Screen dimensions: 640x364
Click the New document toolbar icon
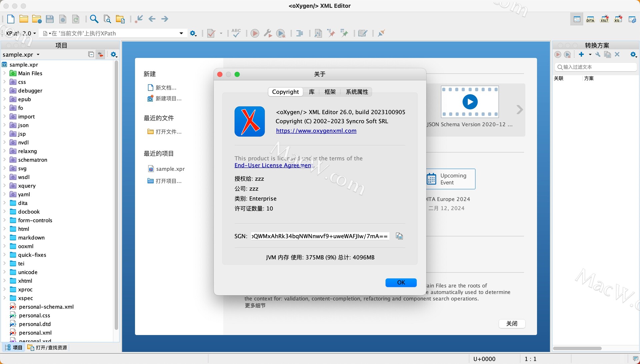(x=11, y=19)
